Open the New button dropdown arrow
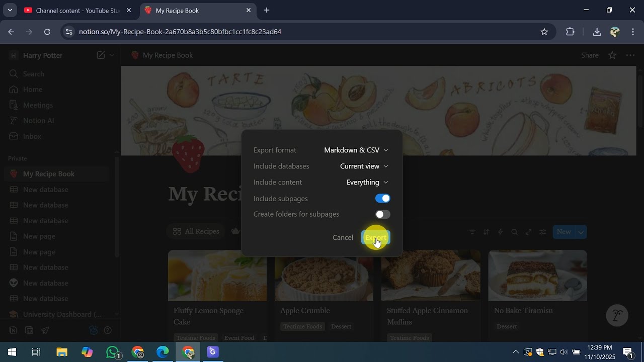 pos(581,232)
